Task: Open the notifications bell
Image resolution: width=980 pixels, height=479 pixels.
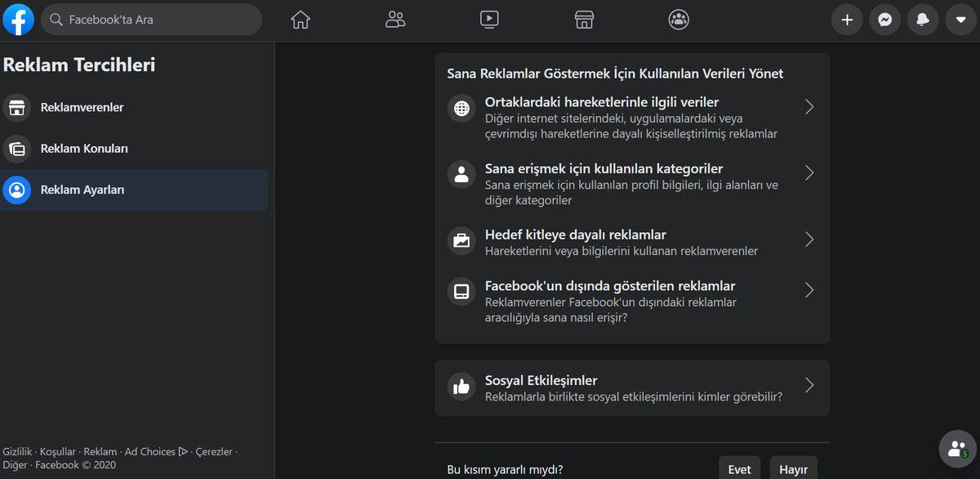Action: (923, 19)
